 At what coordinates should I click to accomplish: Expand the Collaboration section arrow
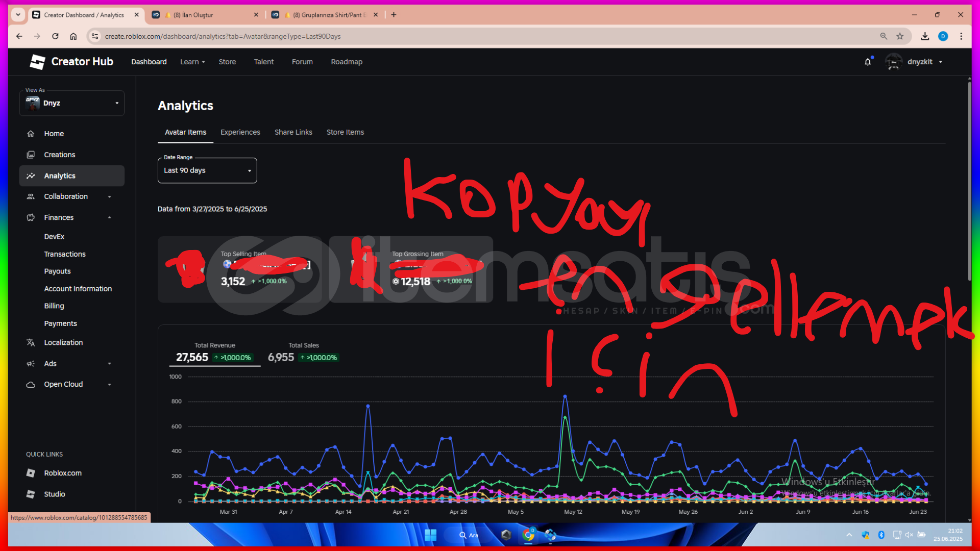pos(109,197)
